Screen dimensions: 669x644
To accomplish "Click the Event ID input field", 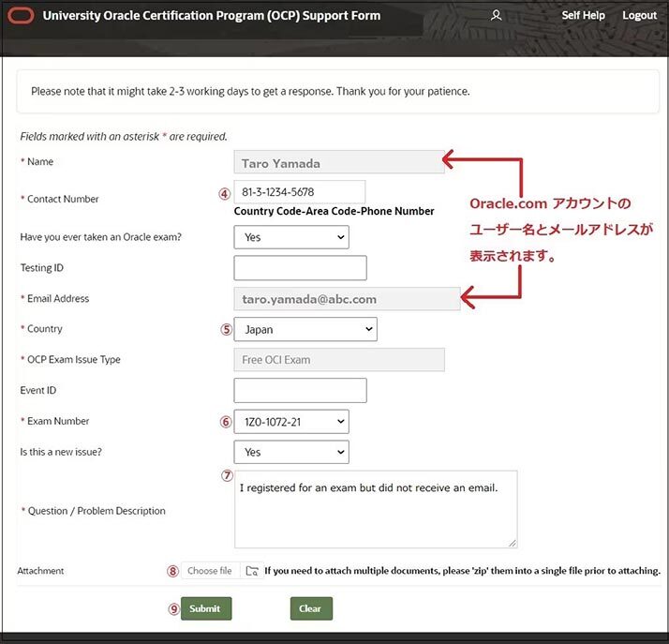I will click(x=301, y=391).
